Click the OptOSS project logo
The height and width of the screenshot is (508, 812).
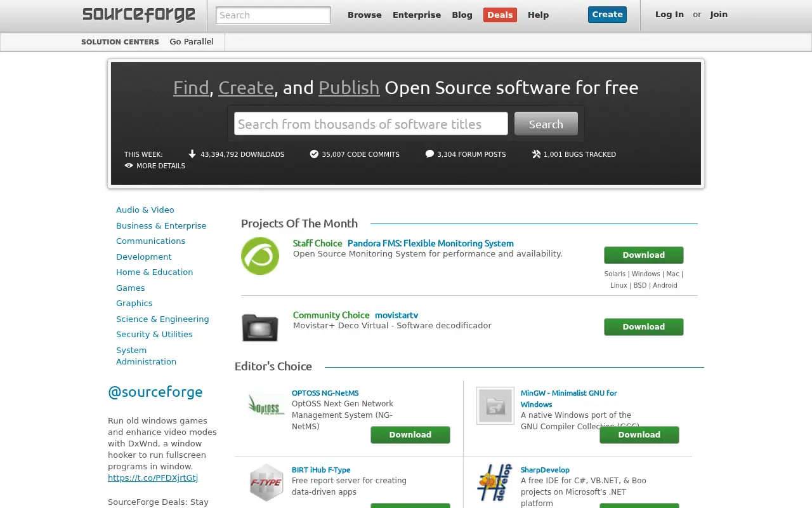(x=266, y=406)
